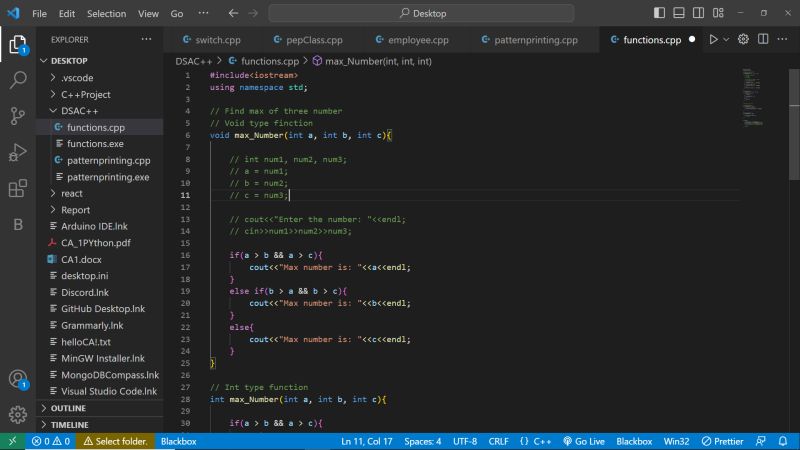The height and width of the screenshot is (450, 800).
Task: Open the Go menu
Action: (177, 14)
